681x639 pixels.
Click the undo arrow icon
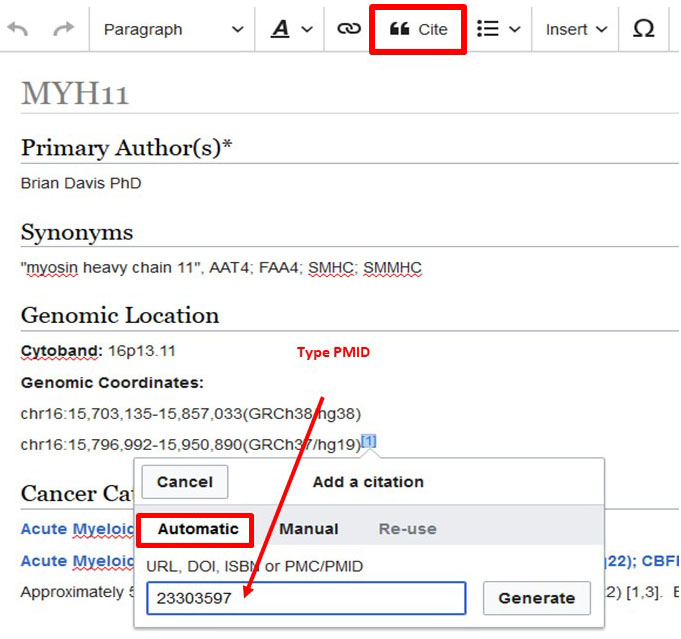(x=18, y=29)
